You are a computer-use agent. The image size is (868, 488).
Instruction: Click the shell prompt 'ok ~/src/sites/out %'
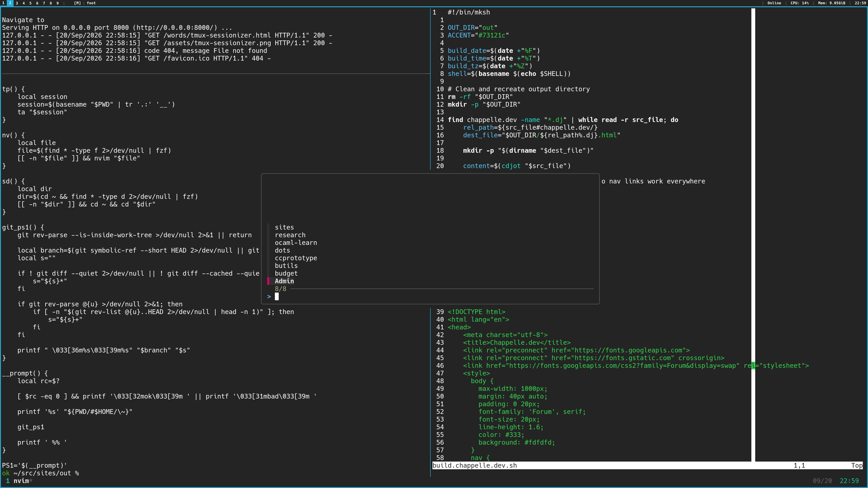tap(40, 474)
